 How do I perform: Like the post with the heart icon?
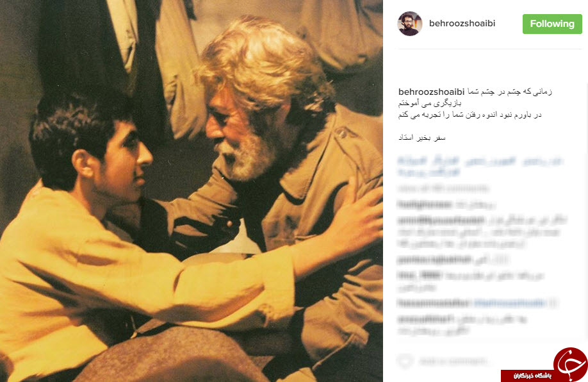pos(405,361)
